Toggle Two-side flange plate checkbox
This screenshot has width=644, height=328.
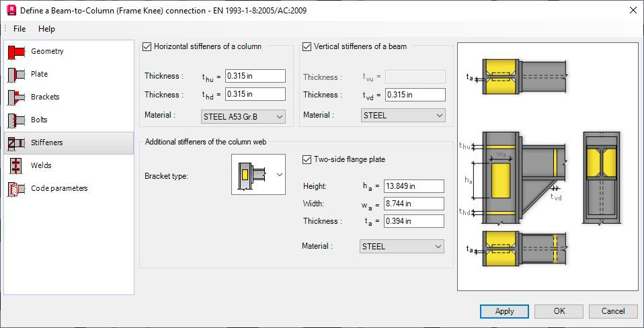click(307, 159)
